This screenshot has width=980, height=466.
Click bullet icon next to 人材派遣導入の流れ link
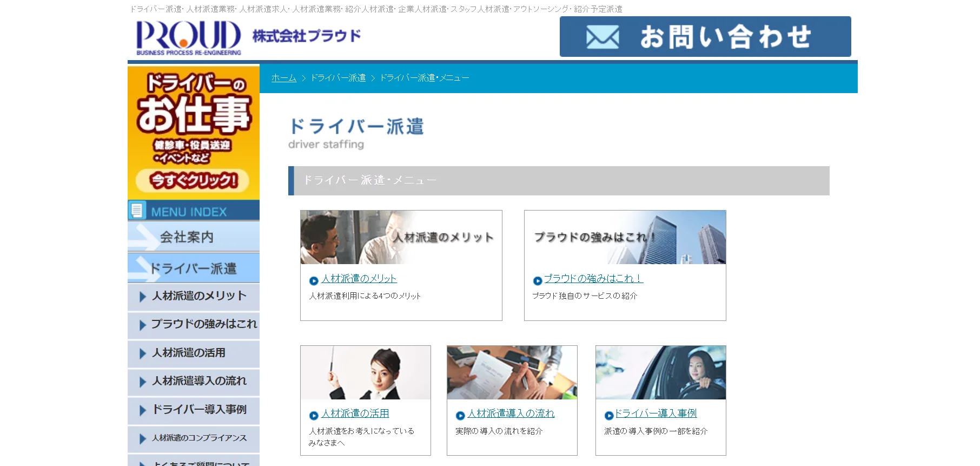[x=460, y=416]
